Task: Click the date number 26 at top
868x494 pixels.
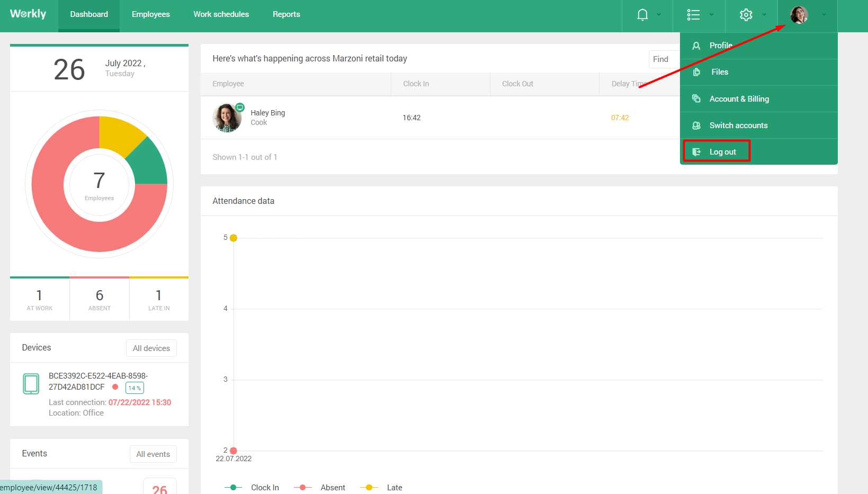Action: click(x=69, y=69)
